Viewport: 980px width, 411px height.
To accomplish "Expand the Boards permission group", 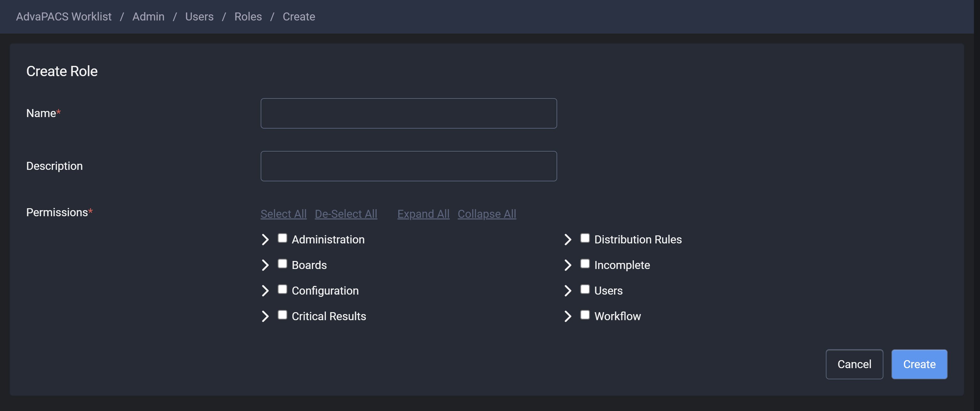I will point(265,265).
